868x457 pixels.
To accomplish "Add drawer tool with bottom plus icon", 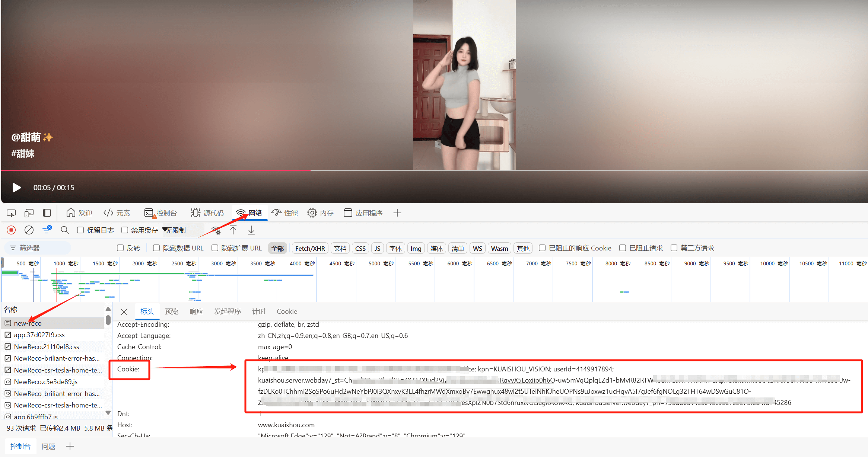I will pos(70,446).
